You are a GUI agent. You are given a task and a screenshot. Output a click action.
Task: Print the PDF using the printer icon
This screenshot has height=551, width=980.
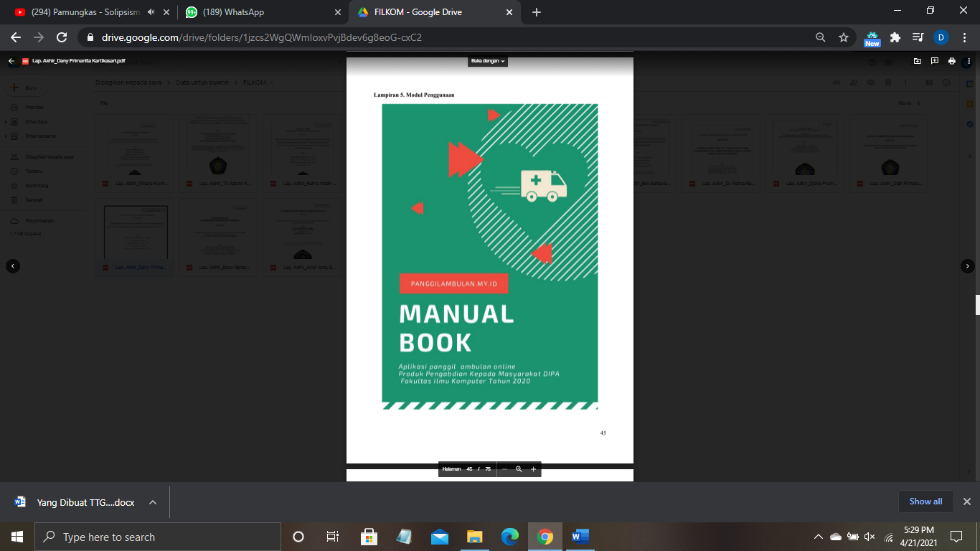(952, 61)
